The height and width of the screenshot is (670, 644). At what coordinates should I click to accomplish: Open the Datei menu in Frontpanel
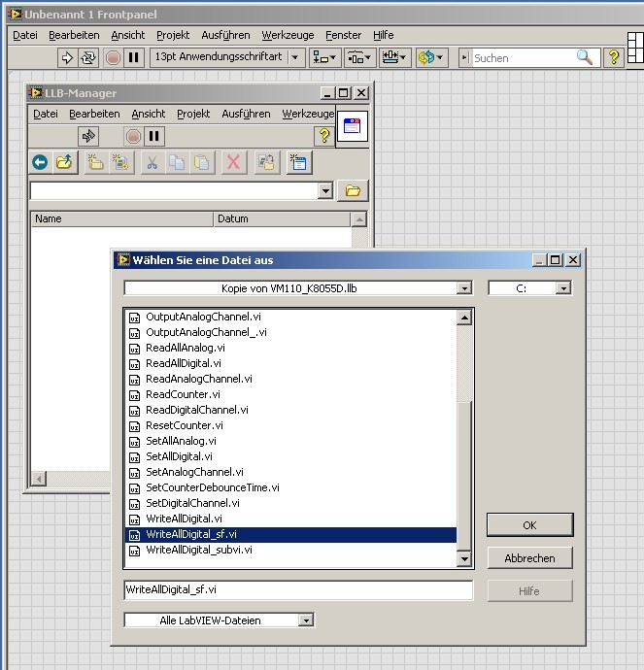[x=25, y=35]
